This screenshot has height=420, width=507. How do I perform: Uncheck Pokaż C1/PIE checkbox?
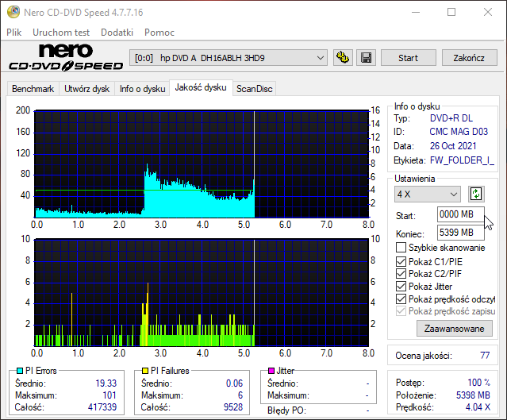coord(401,261)
